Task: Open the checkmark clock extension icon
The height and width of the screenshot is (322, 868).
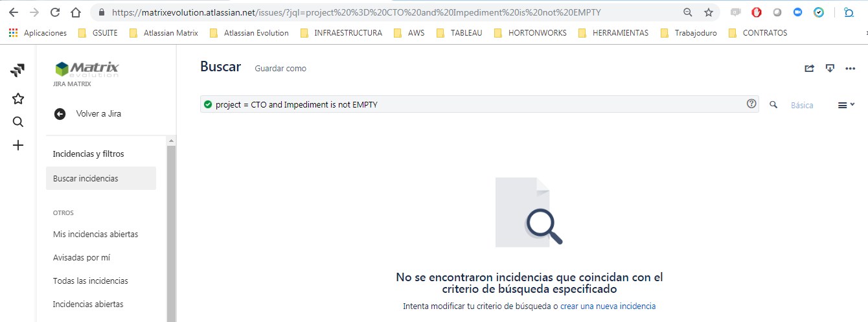Action: pos(819,12)
